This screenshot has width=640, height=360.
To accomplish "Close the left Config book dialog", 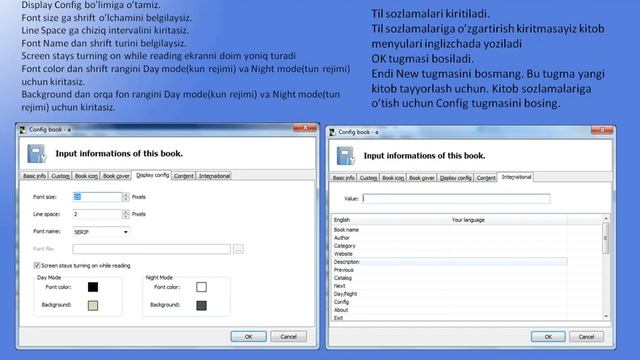I will click(x=304, y=128).
